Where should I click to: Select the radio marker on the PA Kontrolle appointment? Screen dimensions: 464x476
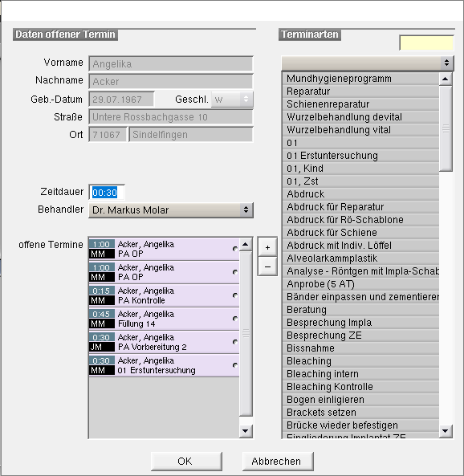(x=234, y=295)
